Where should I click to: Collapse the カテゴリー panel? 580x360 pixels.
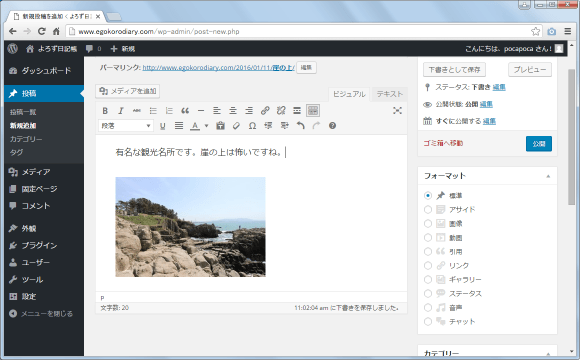[x=548, y=354]
